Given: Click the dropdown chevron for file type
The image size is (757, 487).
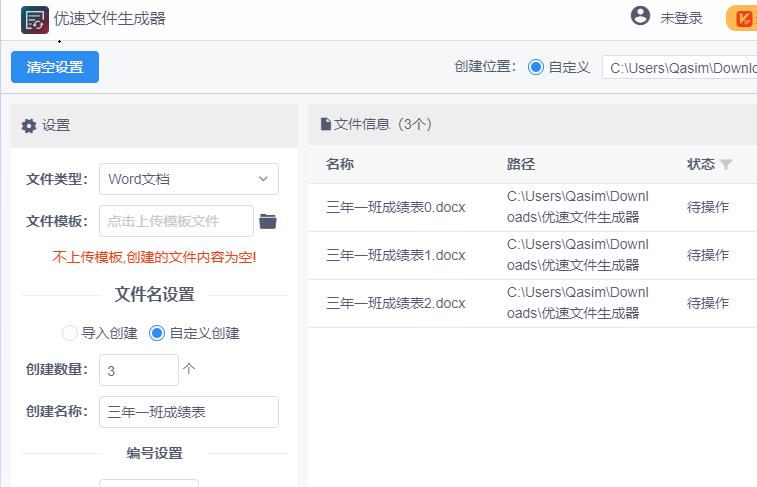Looking at the screenshot, I should pyautogui.click(x=263, y=179).
